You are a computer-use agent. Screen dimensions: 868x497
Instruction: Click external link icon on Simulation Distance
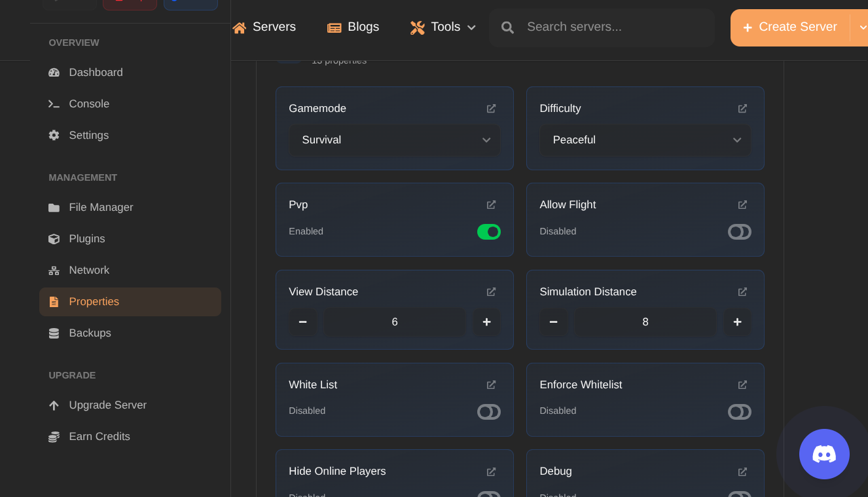(x=742, y=292)
